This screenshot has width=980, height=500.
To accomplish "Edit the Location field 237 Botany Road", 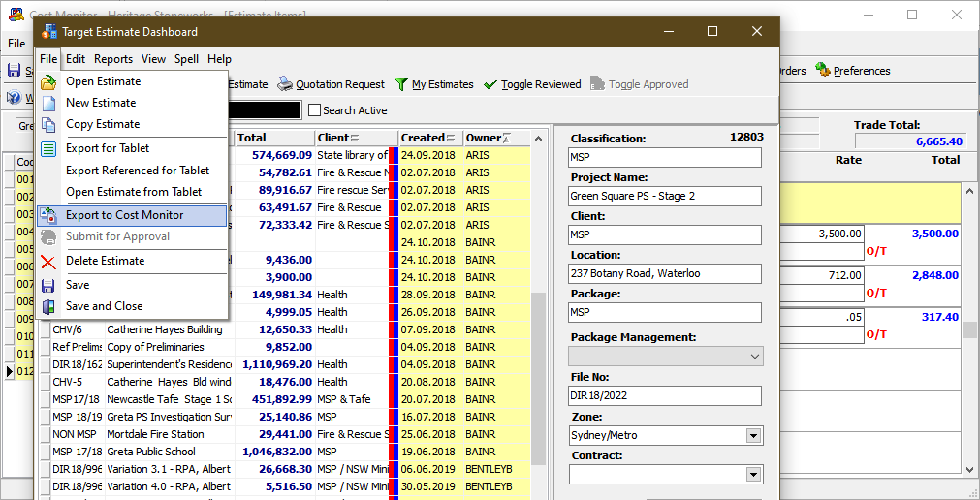I will click(666, 274).
